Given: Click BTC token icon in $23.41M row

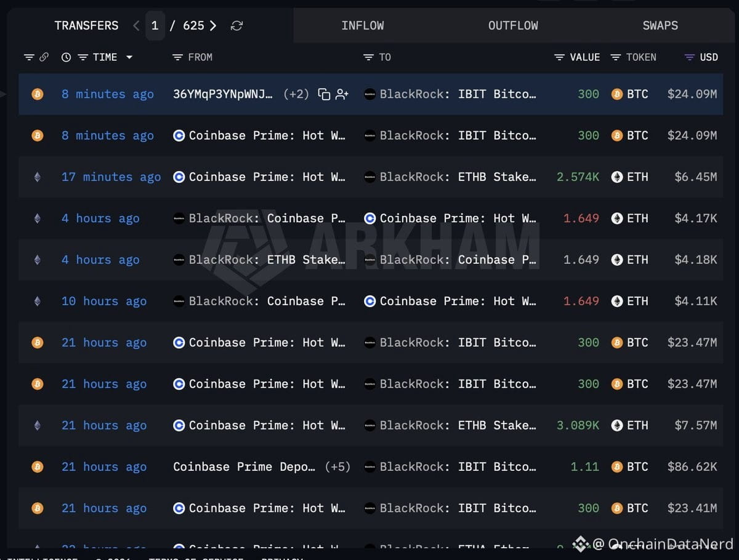Looking at the screenshot, I should (616, 508).
